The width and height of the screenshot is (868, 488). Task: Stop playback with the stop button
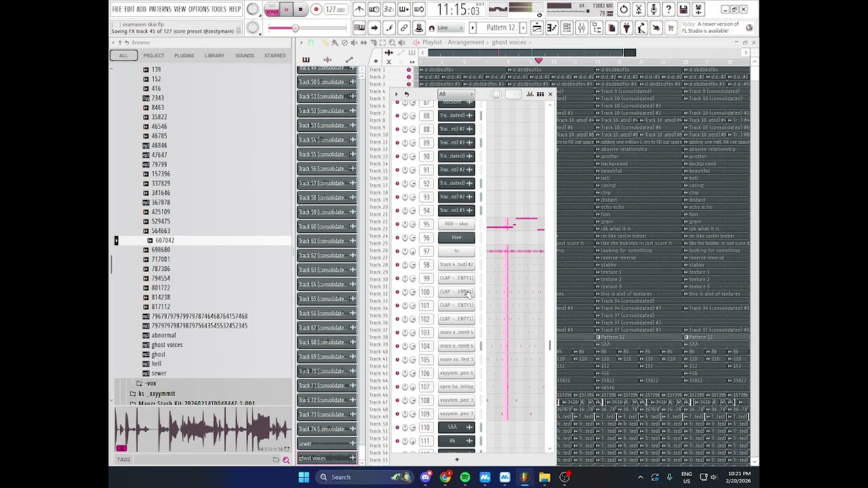[300, 9]
